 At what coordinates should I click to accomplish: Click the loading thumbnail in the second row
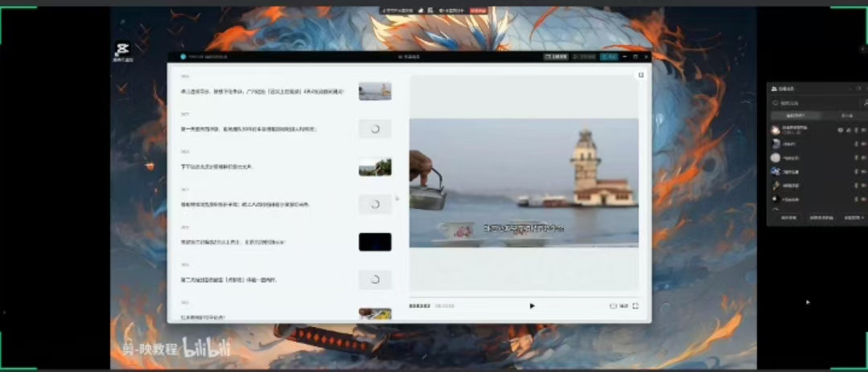[x=375, y=129]
